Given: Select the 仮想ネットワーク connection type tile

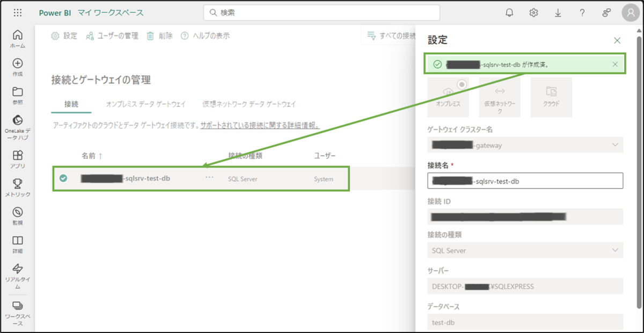Looking at the screenshot, I should [500, 97].
